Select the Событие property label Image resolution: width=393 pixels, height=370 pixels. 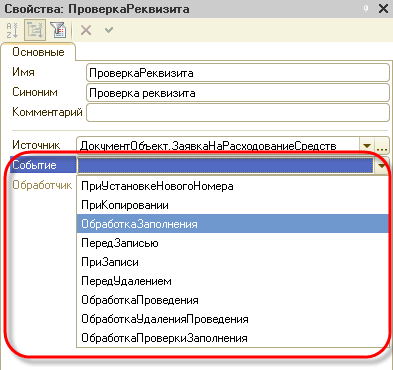coord(34,165)
